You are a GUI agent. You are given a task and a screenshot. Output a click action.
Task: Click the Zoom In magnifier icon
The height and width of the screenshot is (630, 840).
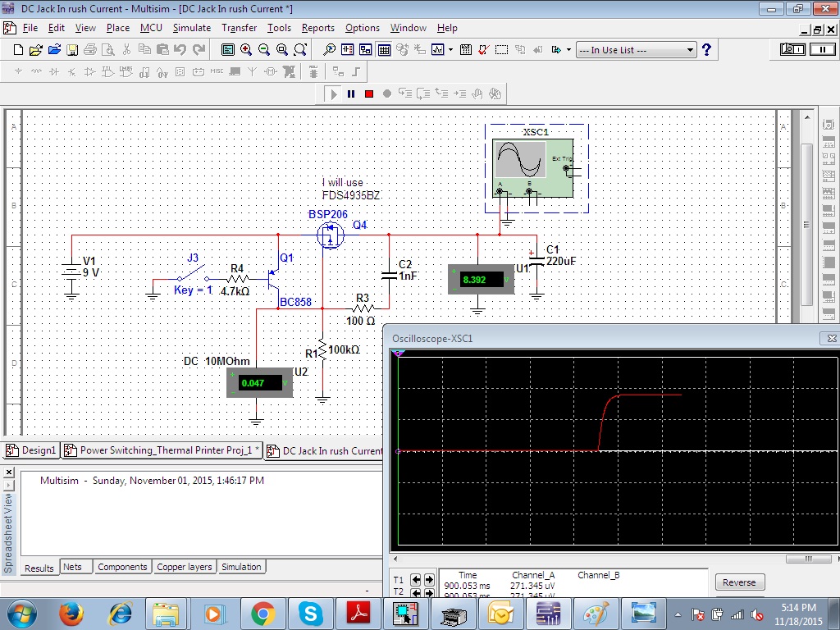tap(246, 50)
